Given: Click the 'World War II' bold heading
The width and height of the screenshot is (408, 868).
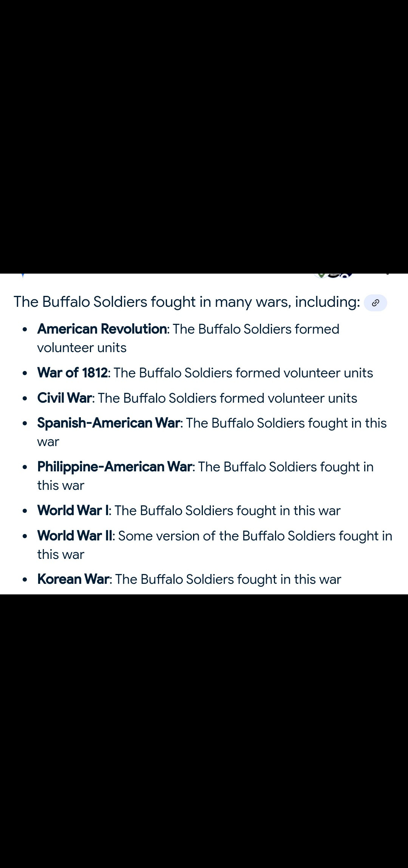Looking at the screenshot, I should pyautogui.click(x=75, y=536).
